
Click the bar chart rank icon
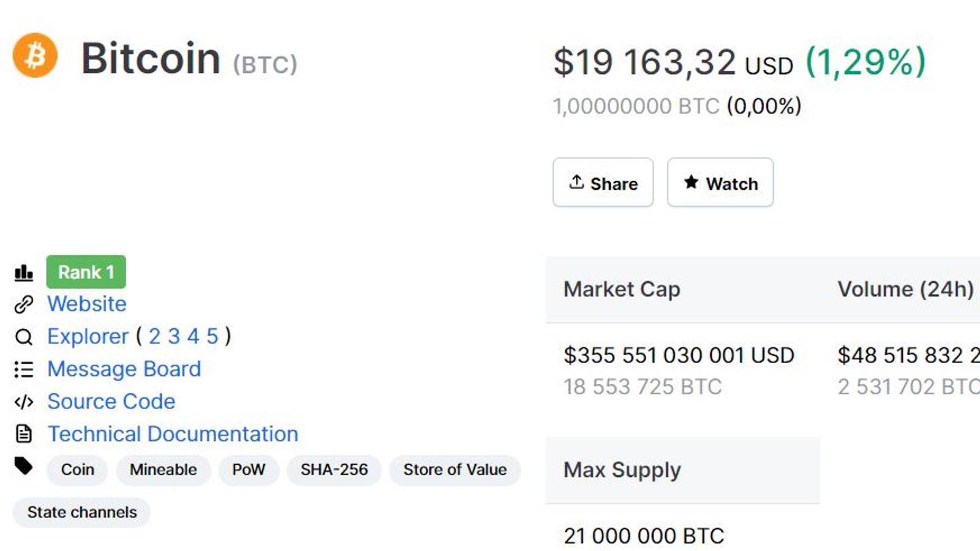pos(24,272)
